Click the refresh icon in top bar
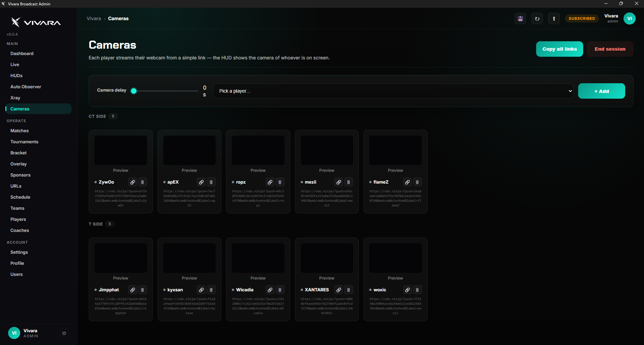This screenshot has width=644, height=345. (x=537, y=18)
